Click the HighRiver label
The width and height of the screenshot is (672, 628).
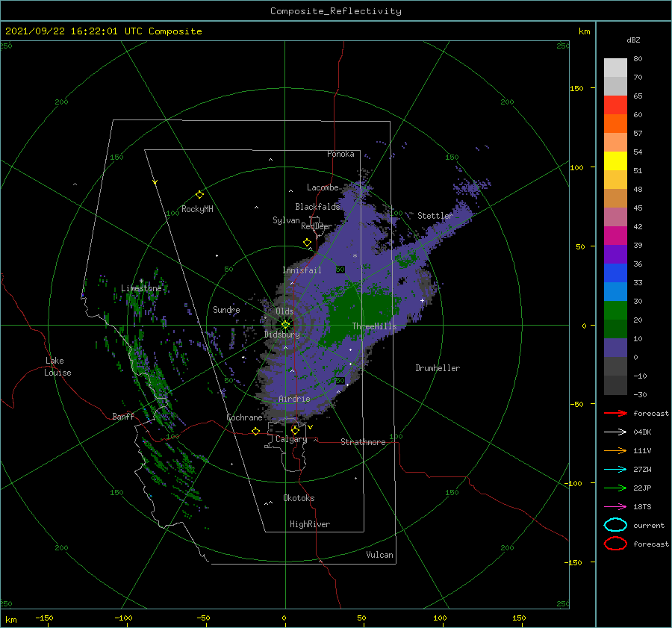(310, 524)
